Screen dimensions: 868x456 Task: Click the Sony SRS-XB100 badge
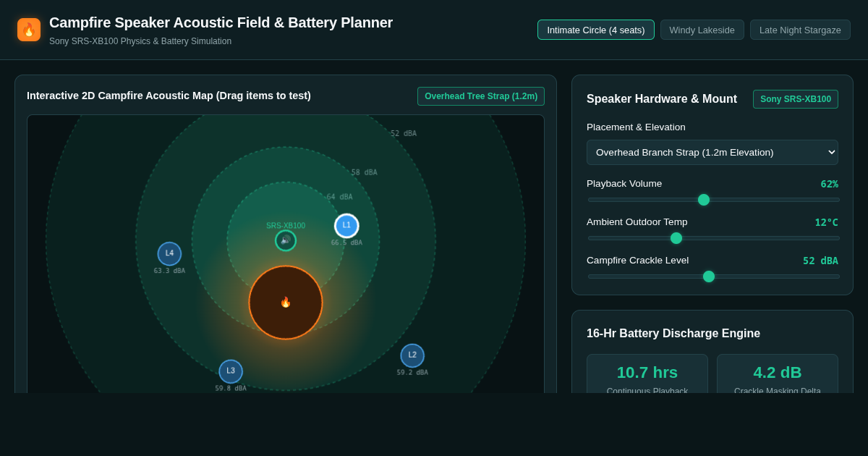pyautogui.click(x=796, y=99)
